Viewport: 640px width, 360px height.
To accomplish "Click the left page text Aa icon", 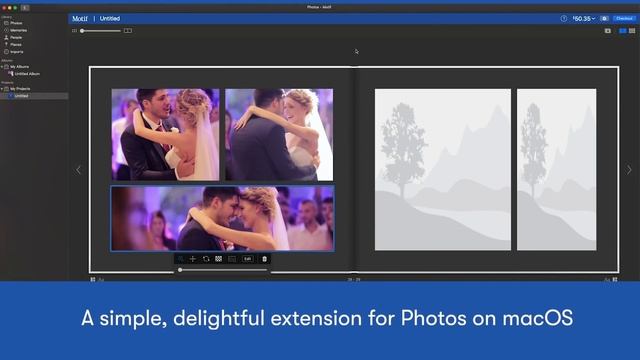I will [101, 280].
